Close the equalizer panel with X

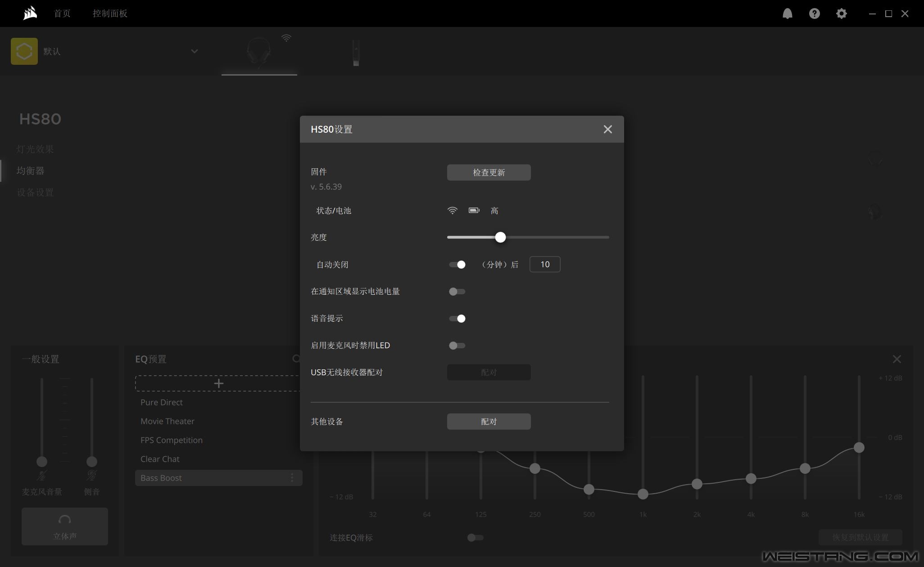click(x=897, y=359)
